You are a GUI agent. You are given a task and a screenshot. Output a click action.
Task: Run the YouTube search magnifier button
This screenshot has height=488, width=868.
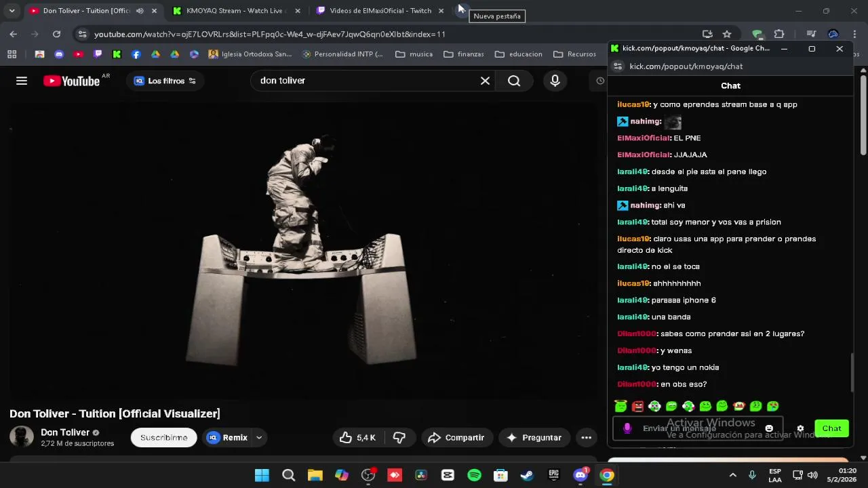pyautogui.click(x=514, y=81)
